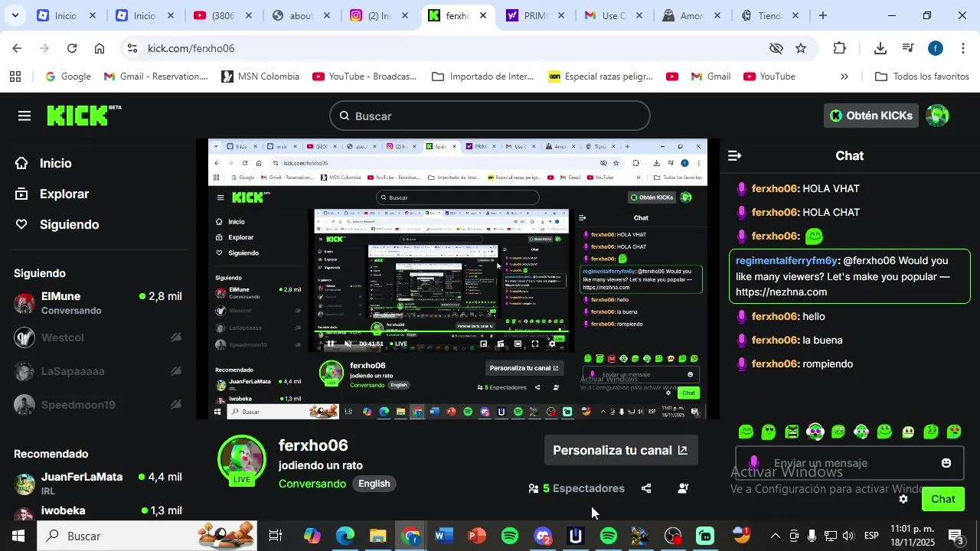980x551 pixels.
Task: Click the purple microphone badge in message box
Action: click(754, 462)
